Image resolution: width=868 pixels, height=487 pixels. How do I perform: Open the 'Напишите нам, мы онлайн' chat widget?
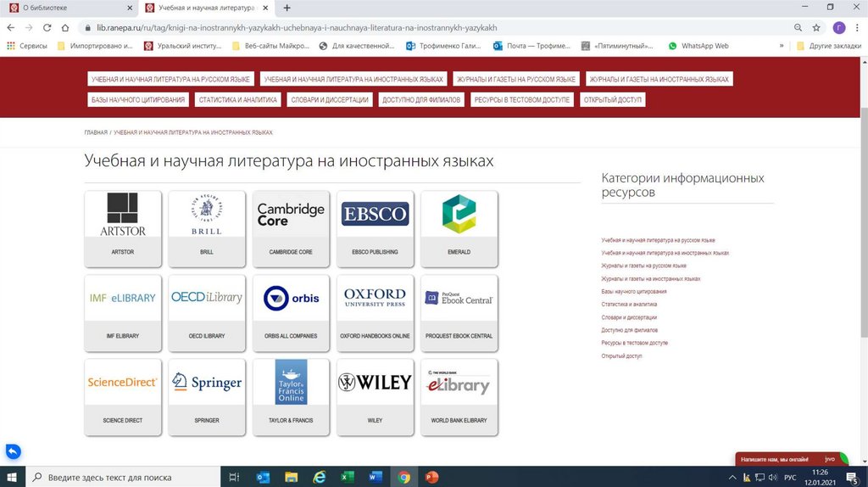click(x=792, y=459)
